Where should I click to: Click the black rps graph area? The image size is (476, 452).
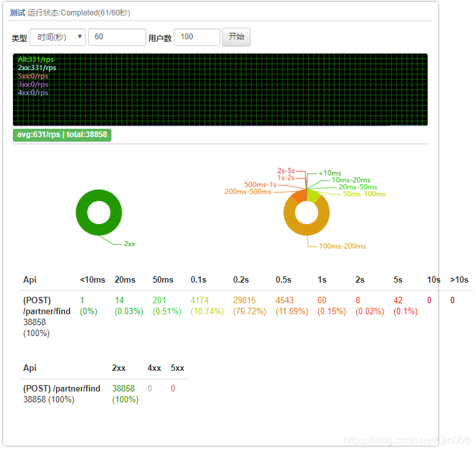[220, 90]
